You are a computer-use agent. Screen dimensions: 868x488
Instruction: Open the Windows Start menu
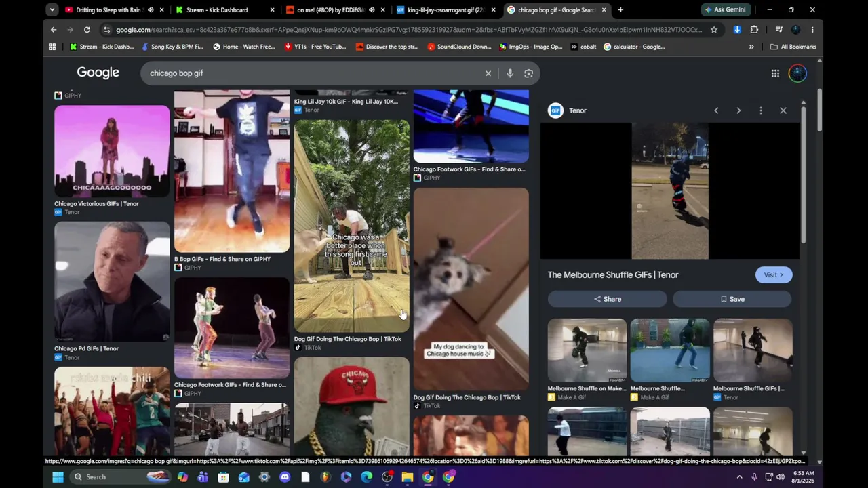coord(58,476)
